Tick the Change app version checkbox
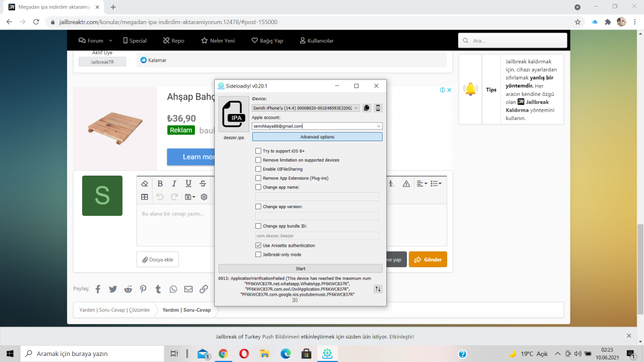The height and width of the screenshot is (362, 644). (258, 206)
